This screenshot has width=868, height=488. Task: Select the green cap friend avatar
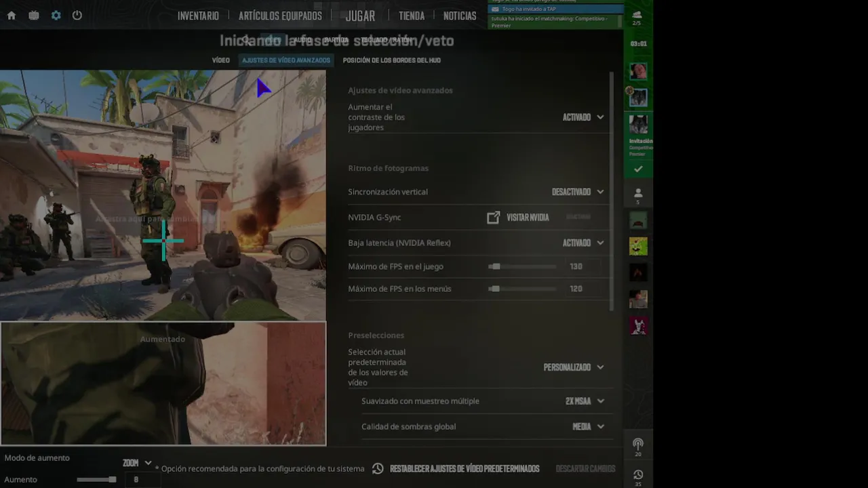638,220
